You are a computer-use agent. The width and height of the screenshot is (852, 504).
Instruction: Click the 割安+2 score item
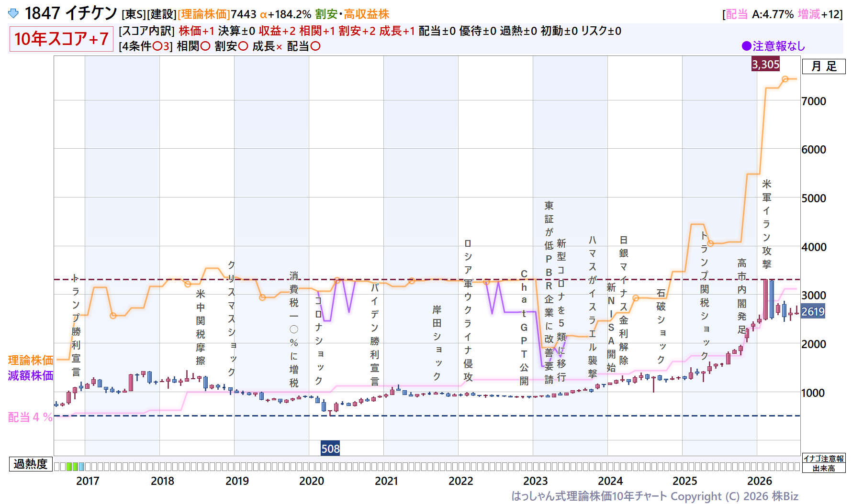pyautogui.click(x=357, y=31)
